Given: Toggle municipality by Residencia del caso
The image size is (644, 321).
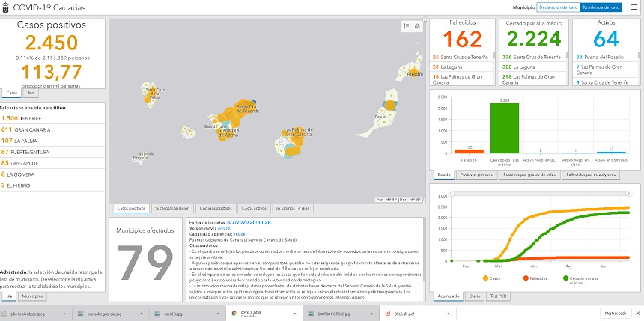Looking at the screenshot, I should point(601,7).
